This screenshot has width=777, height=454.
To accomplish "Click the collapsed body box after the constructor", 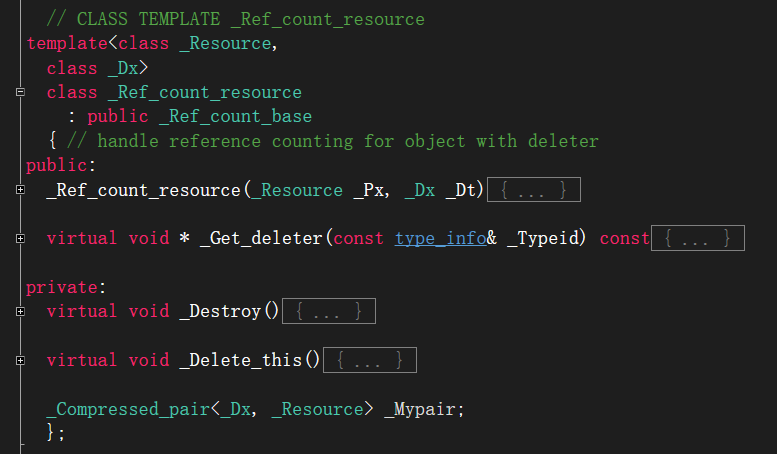I will (534, 190).
